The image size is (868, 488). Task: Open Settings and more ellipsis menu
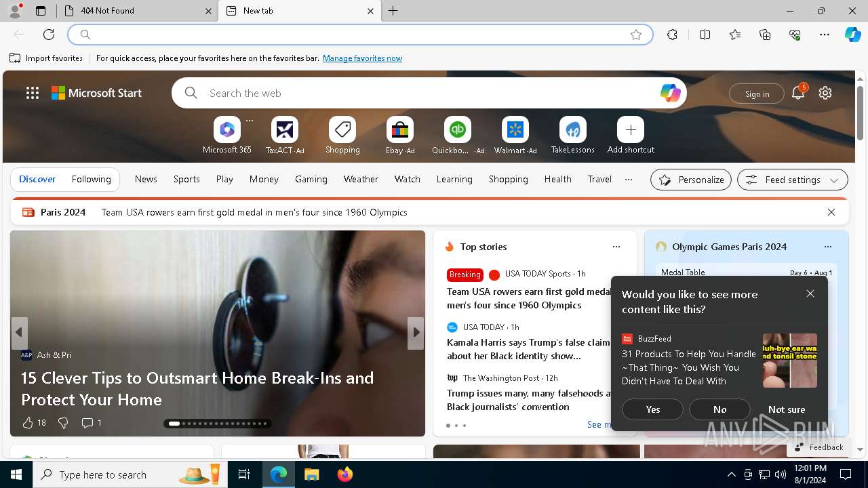tap(825, 35)
